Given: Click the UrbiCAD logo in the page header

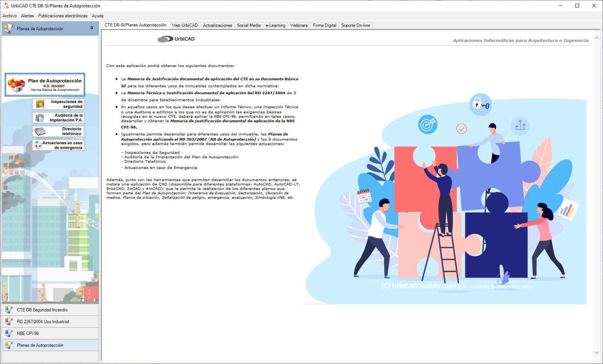Looking at the screenshot, I should (x=176, y=39).
